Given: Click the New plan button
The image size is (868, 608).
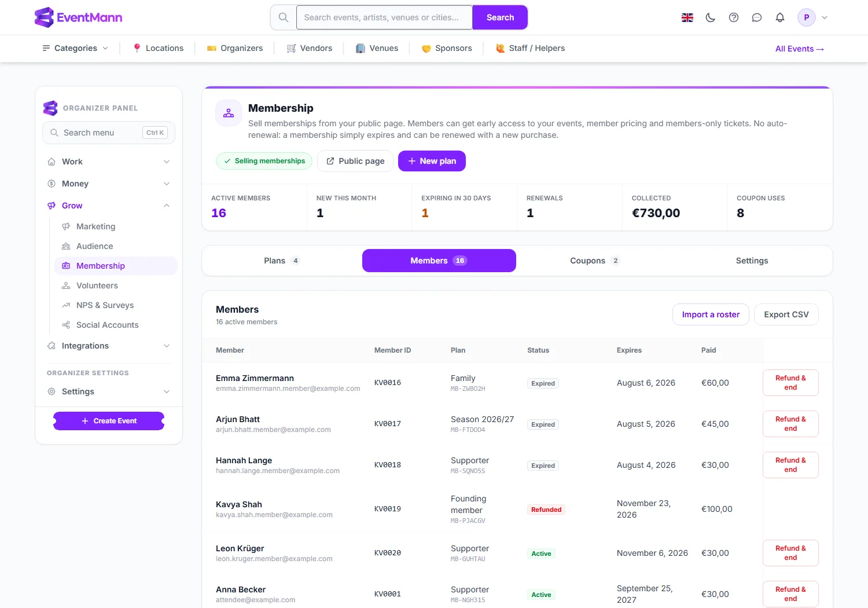Looking at the screenshot, I should tap(432, 161).
